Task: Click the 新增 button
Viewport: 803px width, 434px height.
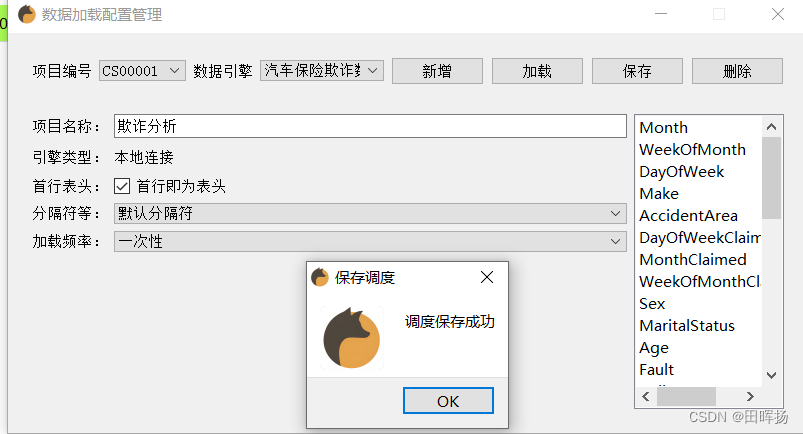Action: pos(437,71)
